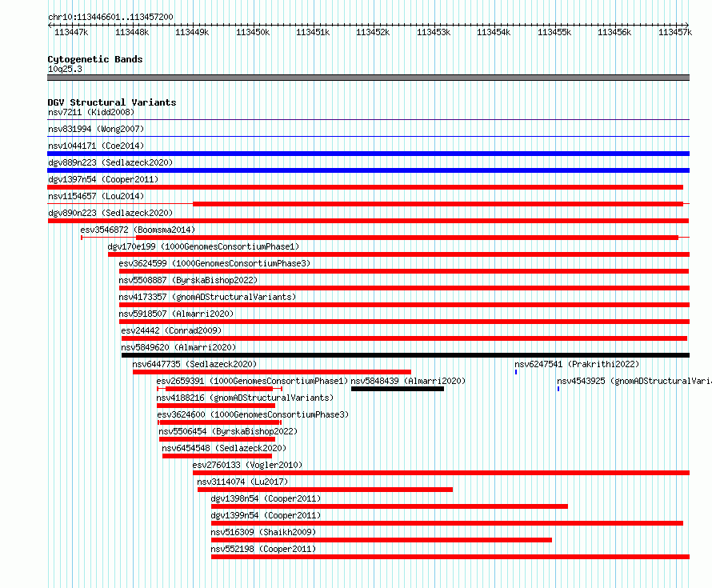Select the blue bar under dgv889n223
Image resolution: width=712 pixels, height=588 pixels.
[368, 170]
